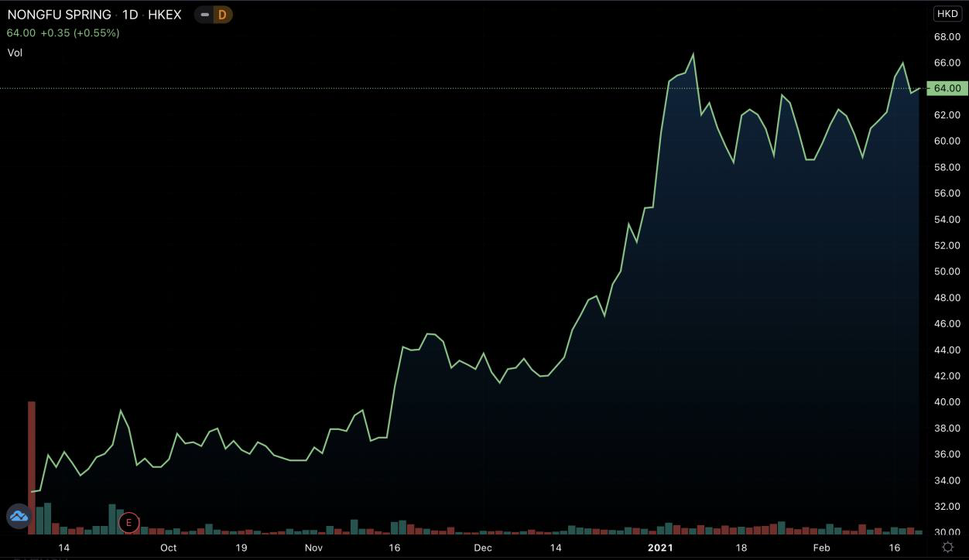Click the tall red first volume bar
This screenshot has width=969, height=560.
click(x=32, y=467)
